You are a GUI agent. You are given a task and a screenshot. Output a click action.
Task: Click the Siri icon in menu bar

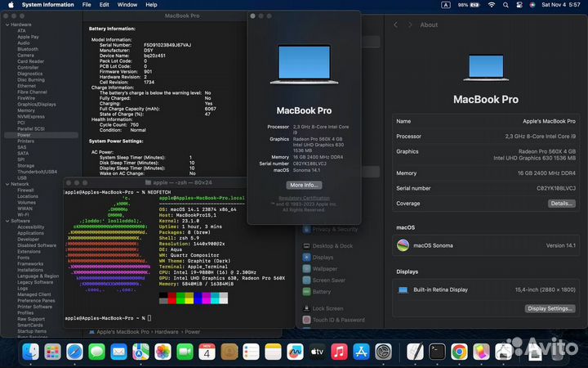pos(532,5)
